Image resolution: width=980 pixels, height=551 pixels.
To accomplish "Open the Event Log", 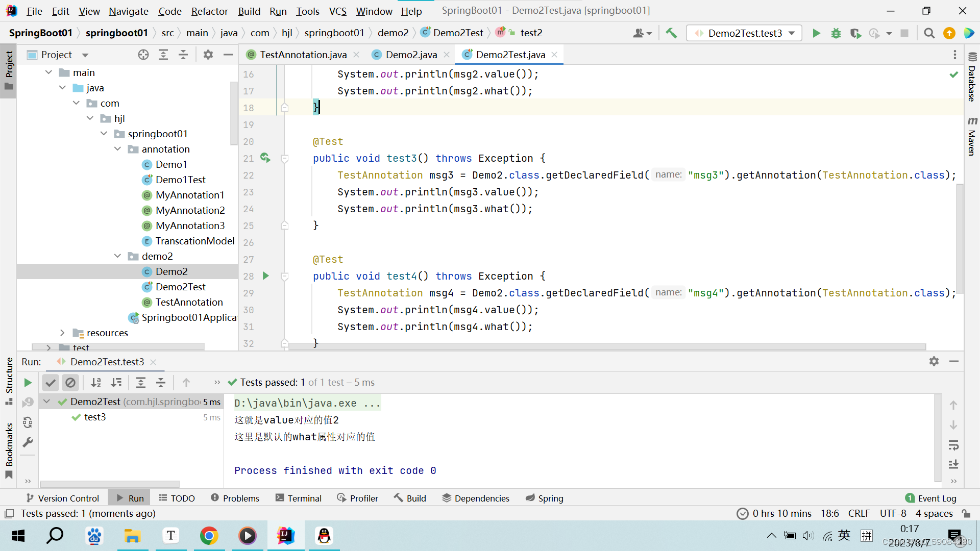I will tap(937, 498).
